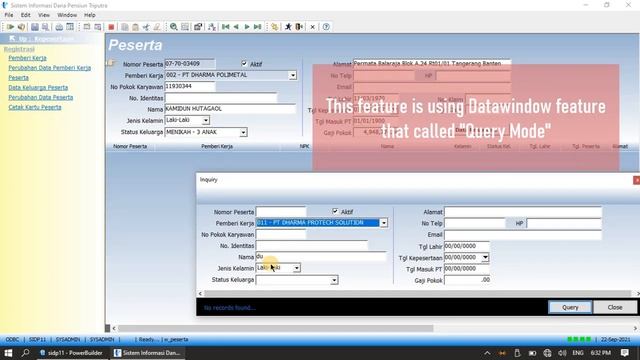Open the File menu

click(9, 15)
